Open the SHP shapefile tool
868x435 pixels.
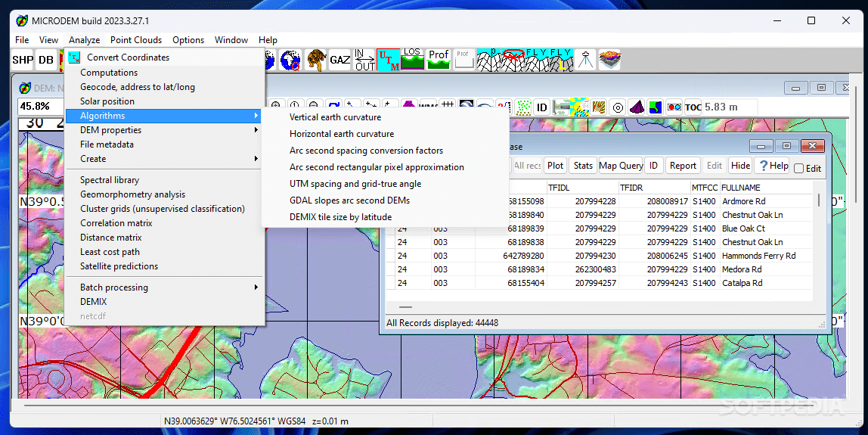23,60
